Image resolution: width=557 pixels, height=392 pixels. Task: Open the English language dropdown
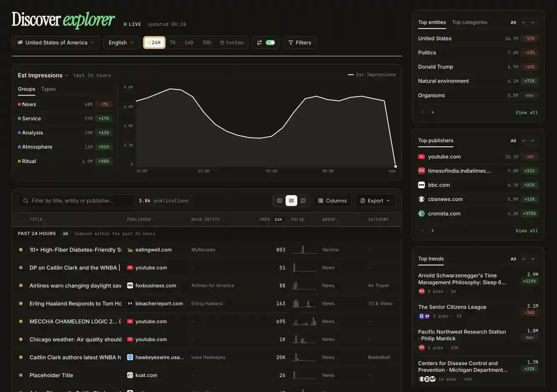121,43
